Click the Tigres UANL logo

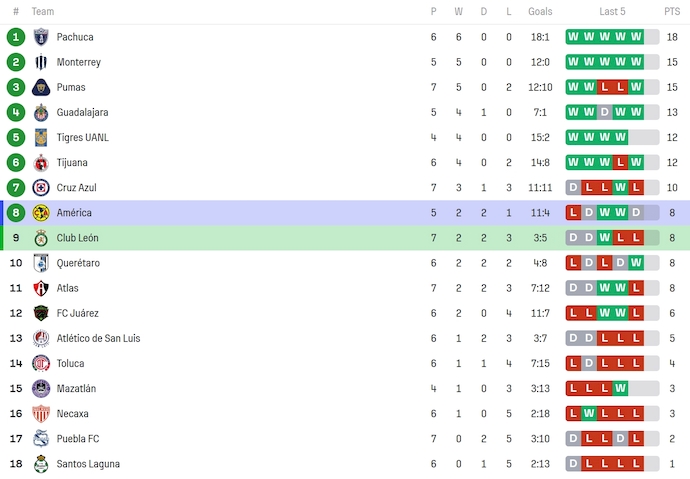pos(41,137)
